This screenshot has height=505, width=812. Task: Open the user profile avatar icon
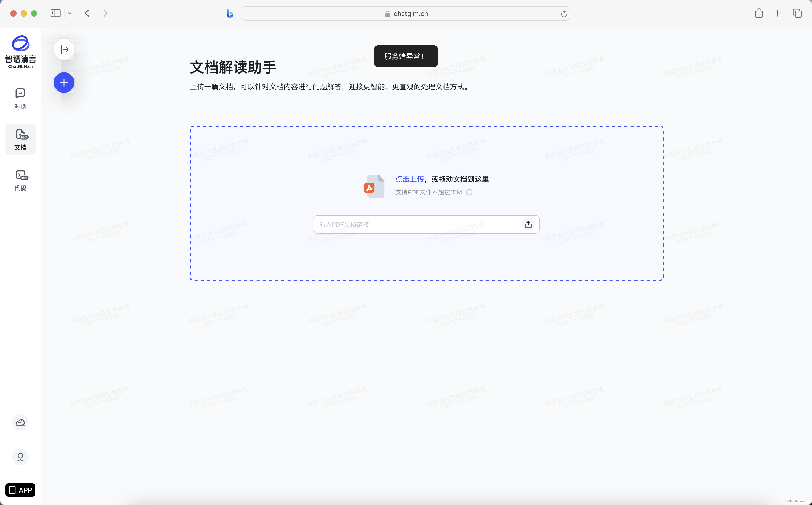pos(20,457)
